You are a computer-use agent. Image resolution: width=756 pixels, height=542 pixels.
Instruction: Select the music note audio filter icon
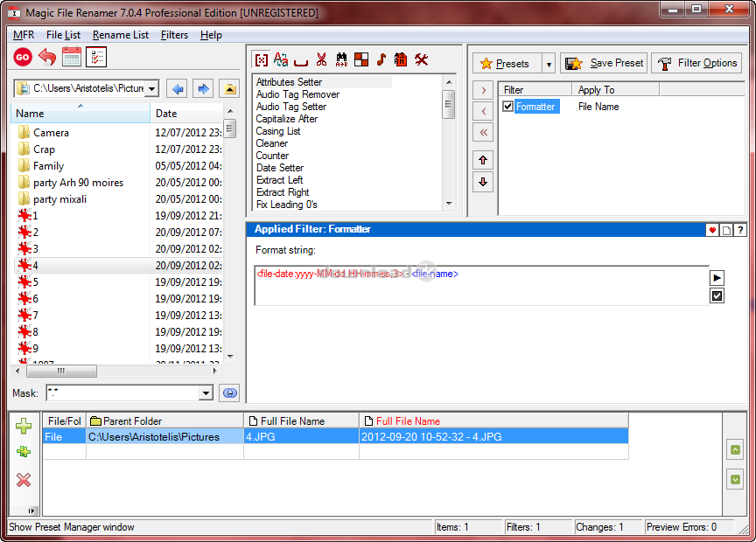point(381,59)
